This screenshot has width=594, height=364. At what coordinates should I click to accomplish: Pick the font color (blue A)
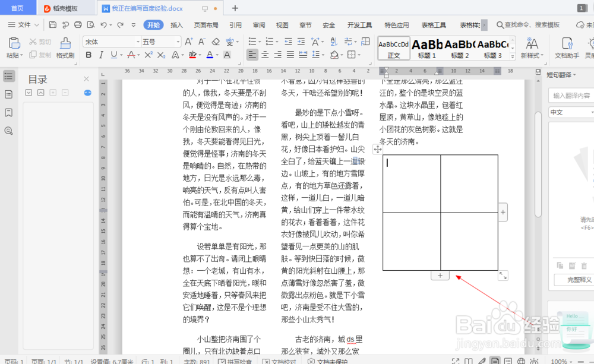click(x=210, y=55)
